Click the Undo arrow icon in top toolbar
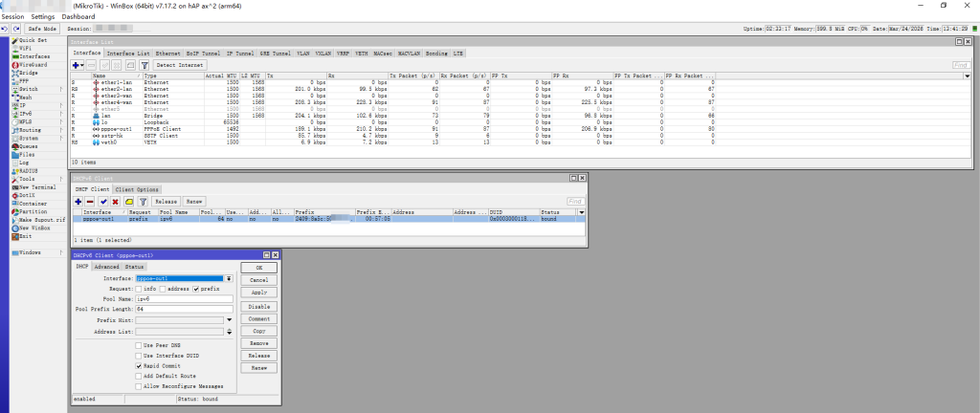Viewport: 980px width, 413px height. [x=6, y=29]
